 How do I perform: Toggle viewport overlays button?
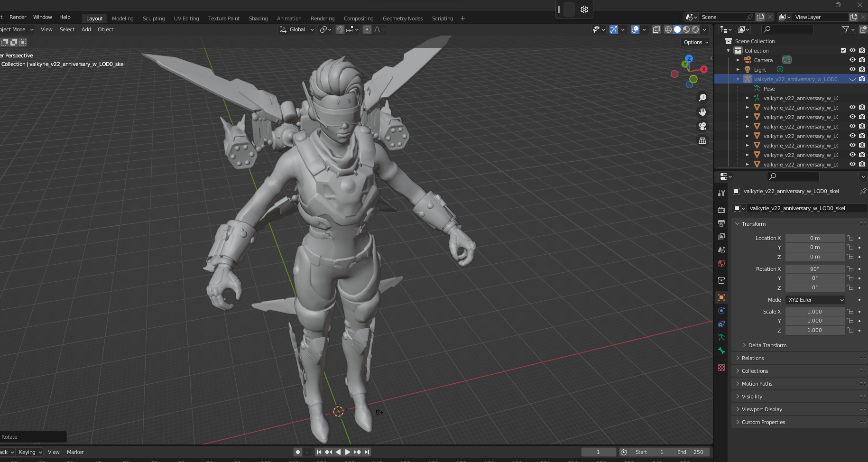pyautogui.click(x=635, y=29)
